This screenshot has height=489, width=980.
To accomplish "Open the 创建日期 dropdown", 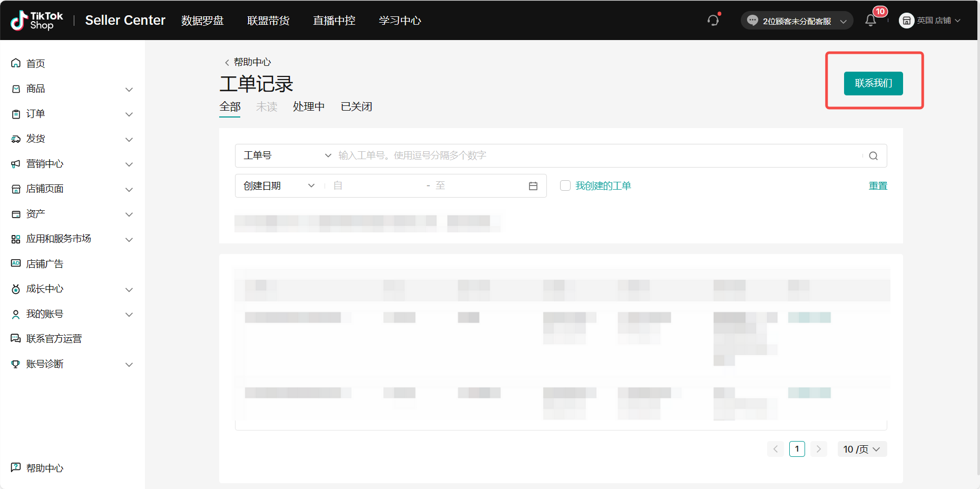I will coord(279,186).
